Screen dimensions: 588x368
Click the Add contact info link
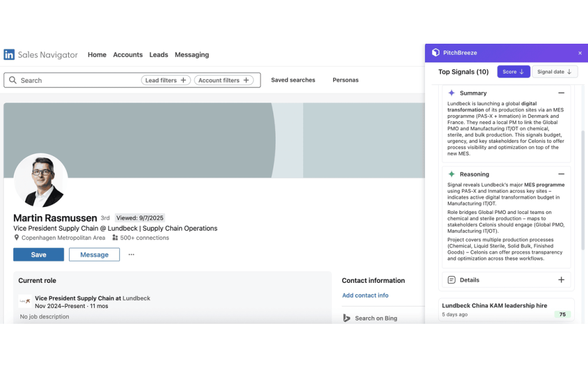point(365,295)
